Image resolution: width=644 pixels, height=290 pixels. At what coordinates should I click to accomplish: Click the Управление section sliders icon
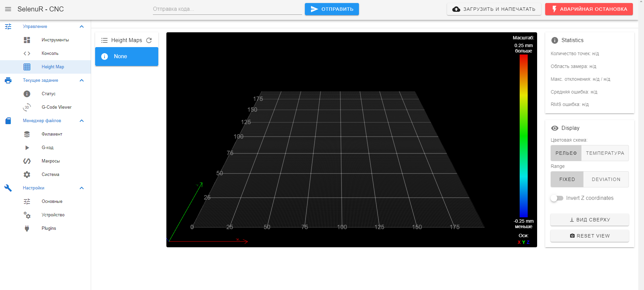8,27
